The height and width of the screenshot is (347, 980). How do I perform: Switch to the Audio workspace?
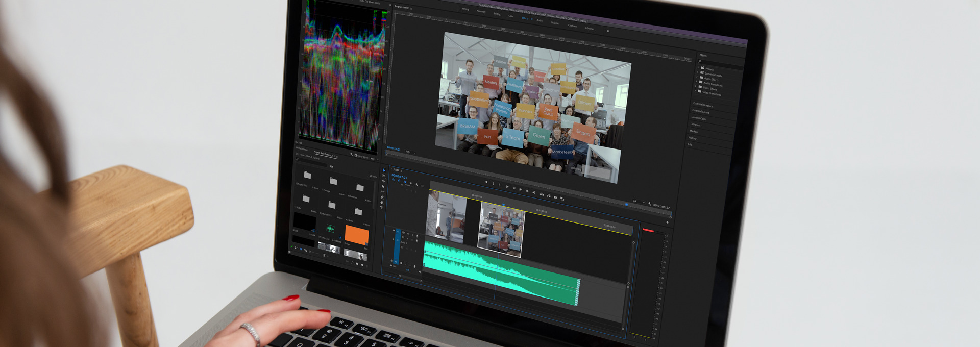pos(540,20)
